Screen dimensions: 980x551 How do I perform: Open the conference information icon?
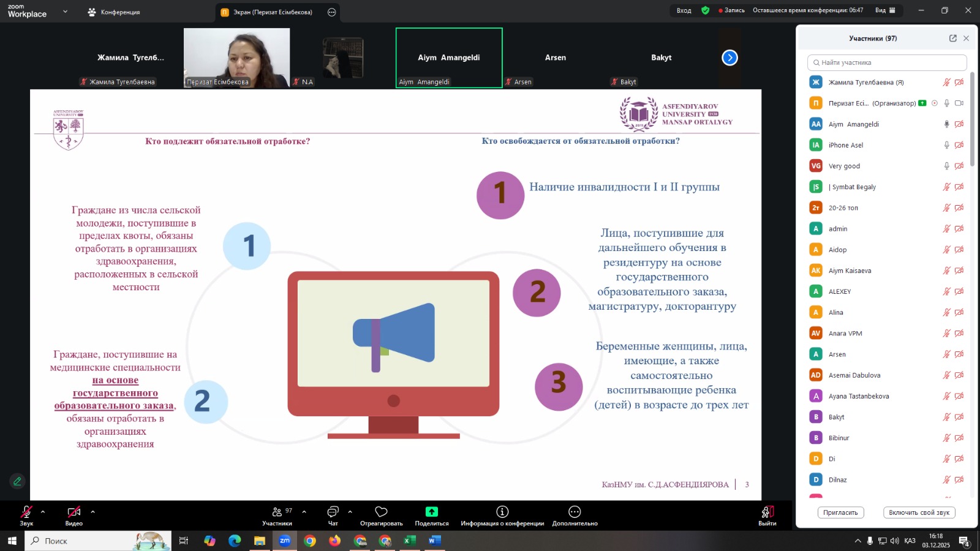pos(502,512)
